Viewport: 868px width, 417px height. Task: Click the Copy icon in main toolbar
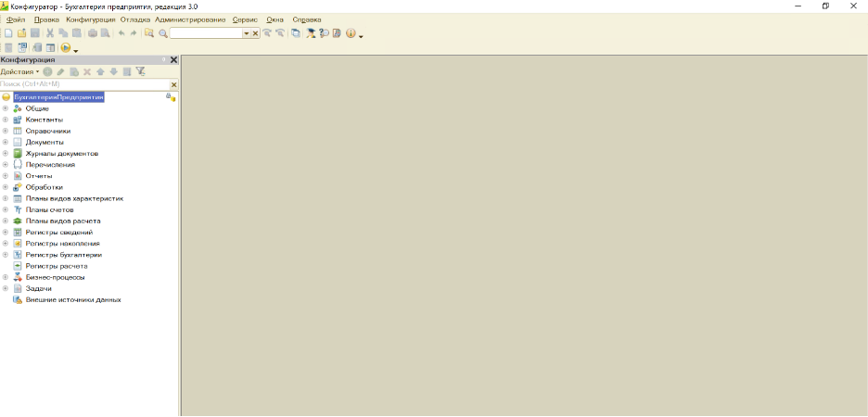coord(63,33)
